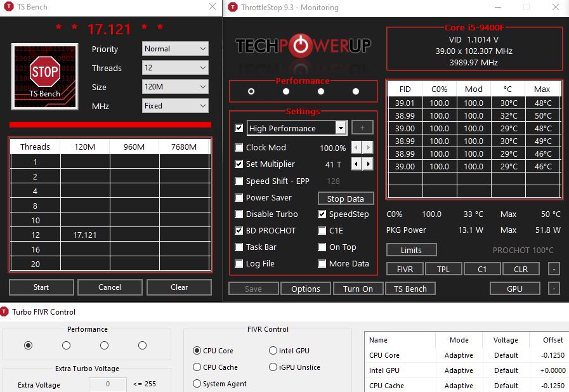Enable Task Bar checkbox

click(x=239, y=247)
